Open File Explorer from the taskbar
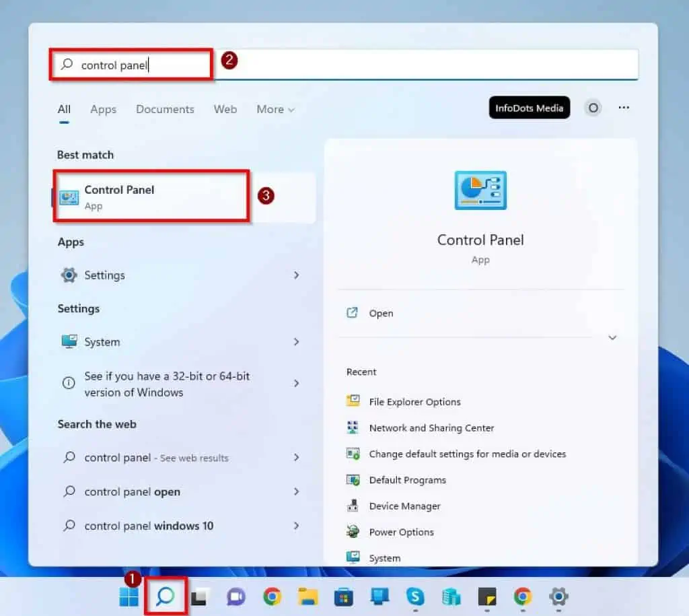The height and width of the screenshot is (616, 689). (305, 597)
